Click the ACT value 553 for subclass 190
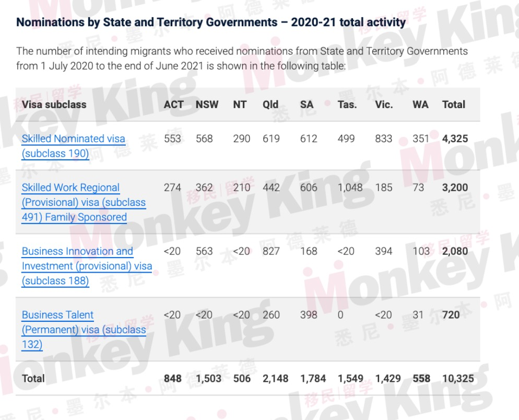The image size is (519, 420). point(172,138)
